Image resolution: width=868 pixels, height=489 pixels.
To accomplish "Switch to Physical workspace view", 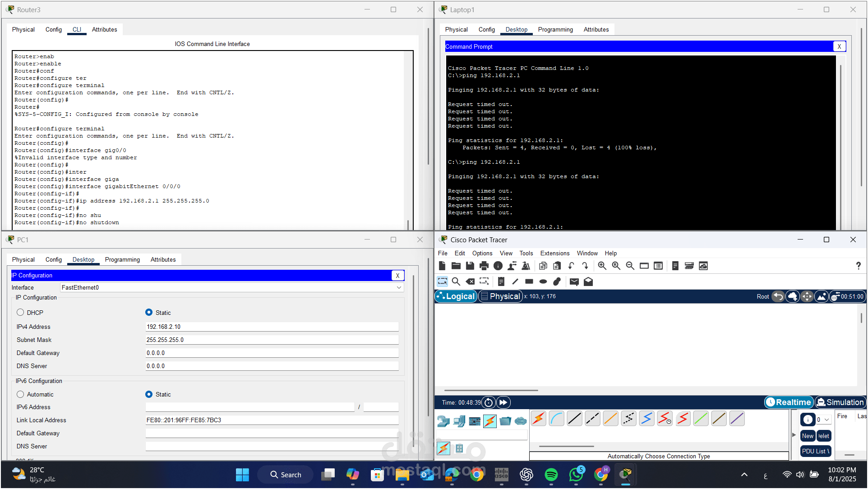I will 500,296.
